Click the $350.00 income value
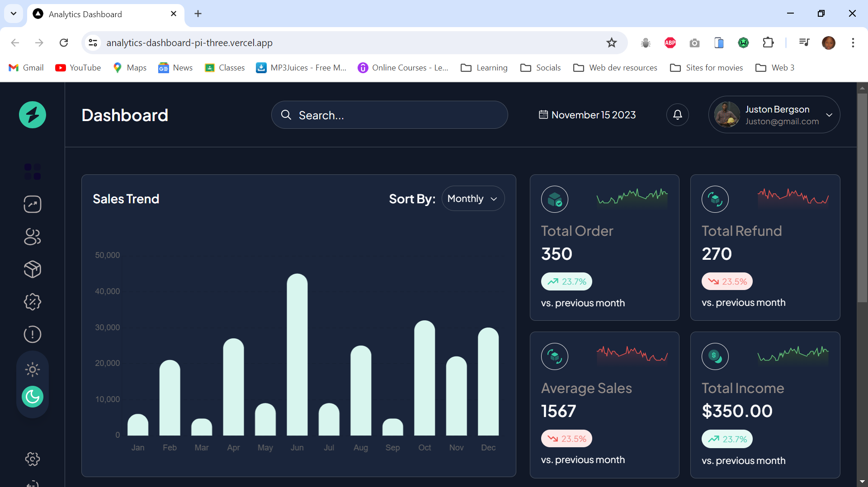This screenshot has height=487, width=868. (737, 411)
